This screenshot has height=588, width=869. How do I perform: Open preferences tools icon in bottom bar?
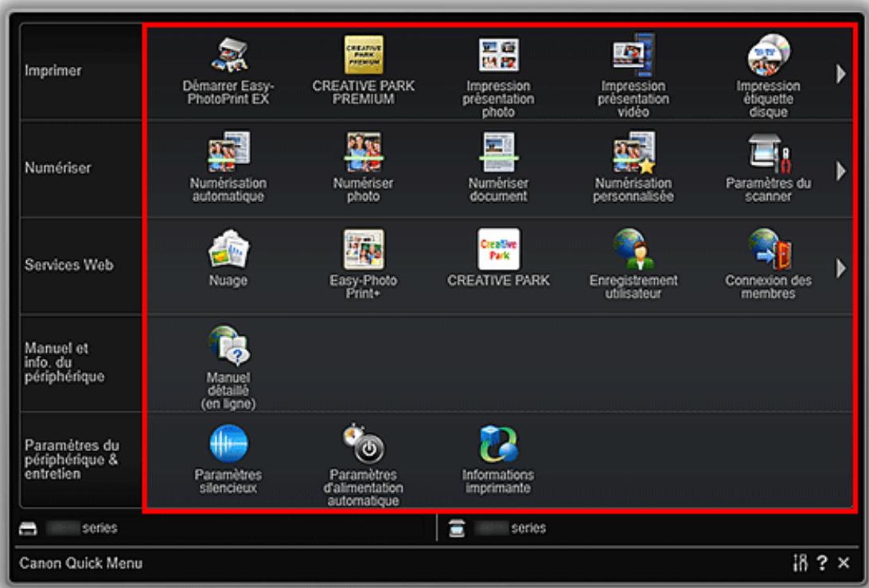(800, 563)
